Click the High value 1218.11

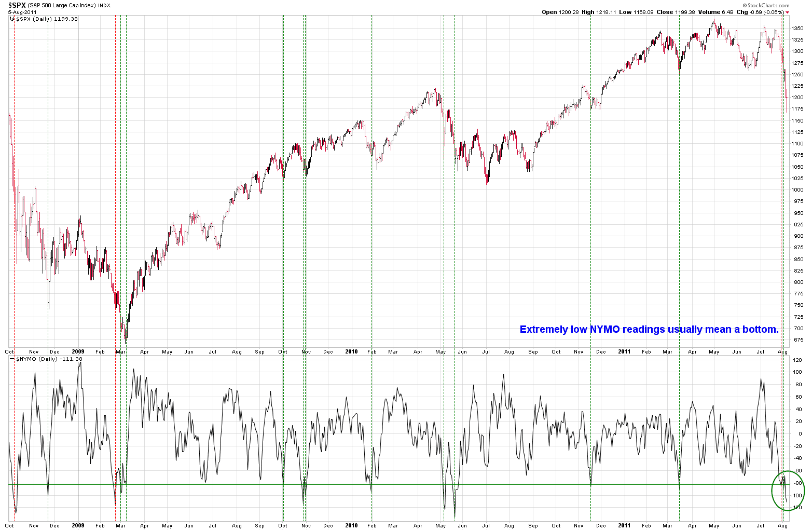(606, 12)
